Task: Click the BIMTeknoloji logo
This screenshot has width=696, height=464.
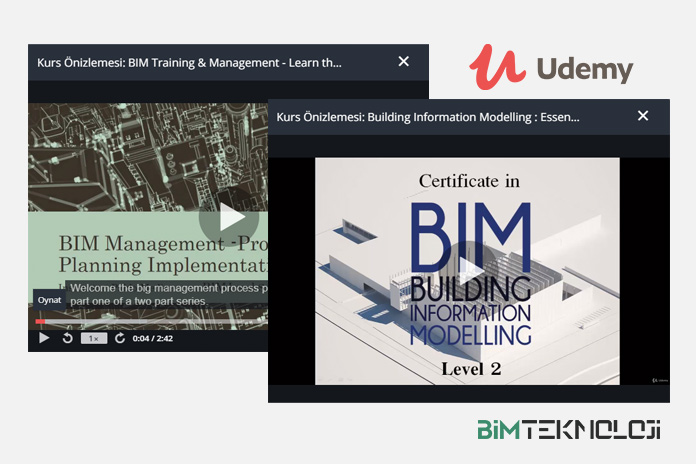Action: coord(568,432)
